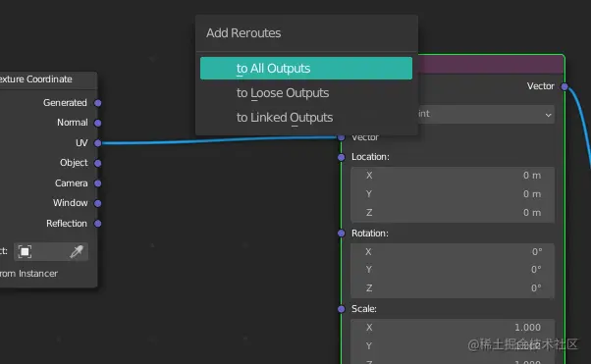The width and height of the screenshot is (591, 364).
Task: Click the Location input socket
Action: (341, 157)
